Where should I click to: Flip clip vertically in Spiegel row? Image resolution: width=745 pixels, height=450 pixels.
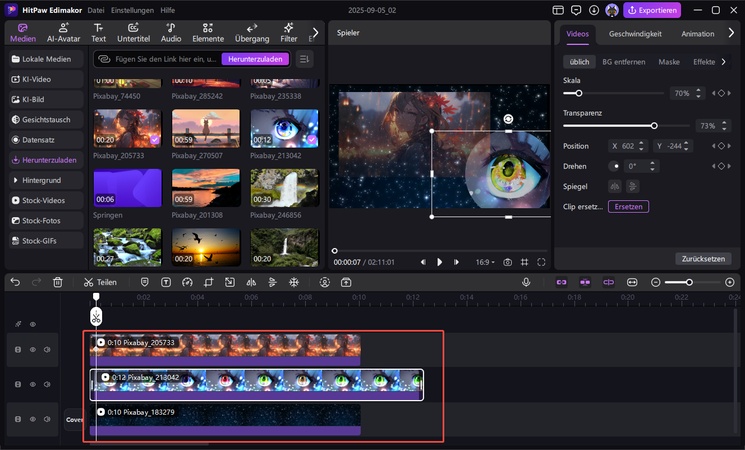[x=632, y=186]
